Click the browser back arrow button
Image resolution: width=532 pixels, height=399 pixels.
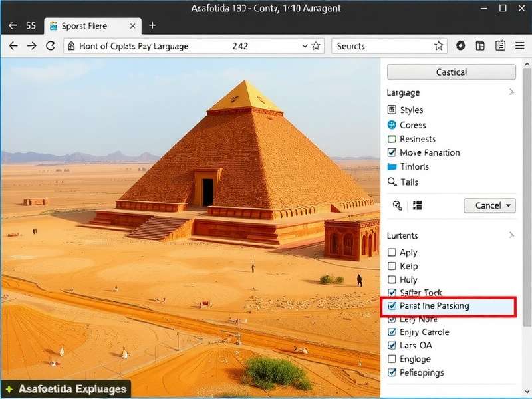[x=13, y=46]
